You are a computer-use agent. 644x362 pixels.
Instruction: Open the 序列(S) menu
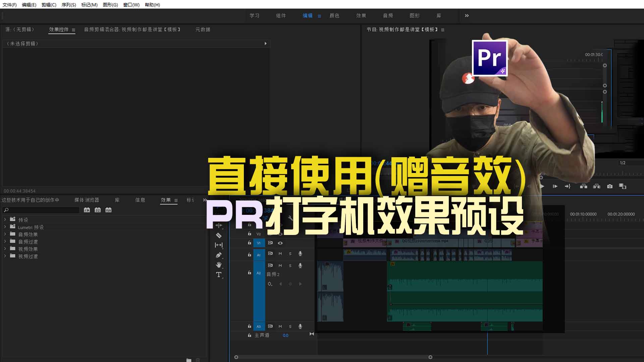[x=68, y=5]
